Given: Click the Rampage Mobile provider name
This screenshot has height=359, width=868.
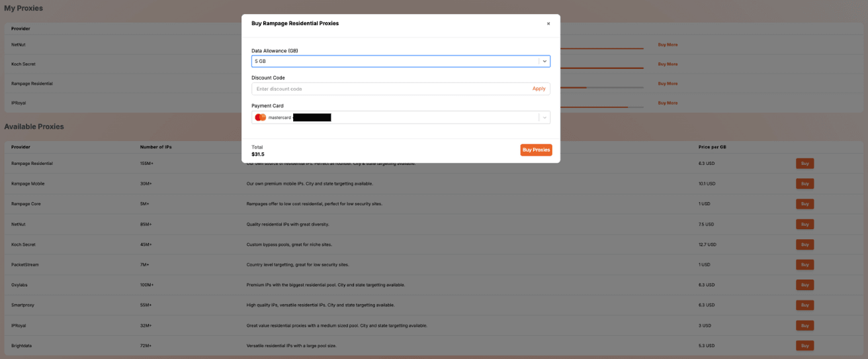Looking at the screenshot, I should pyautogui.click(x=28, y=183).
